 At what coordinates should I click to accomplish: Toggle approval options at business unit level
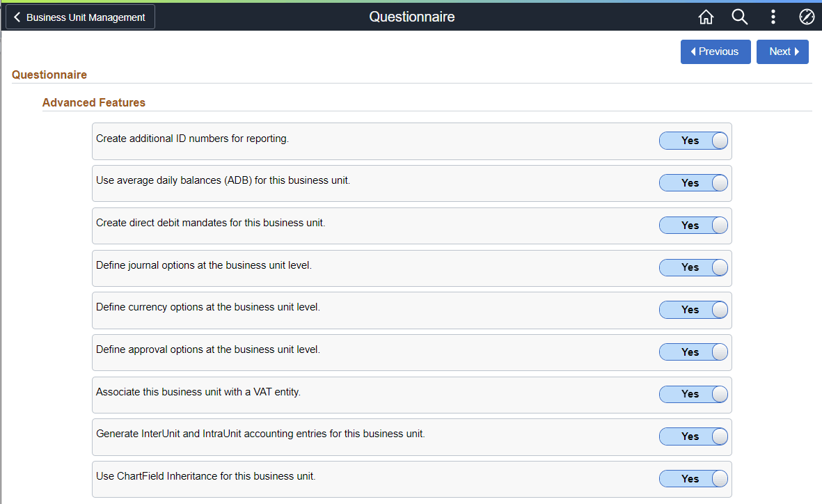click(x=693, y=352)
